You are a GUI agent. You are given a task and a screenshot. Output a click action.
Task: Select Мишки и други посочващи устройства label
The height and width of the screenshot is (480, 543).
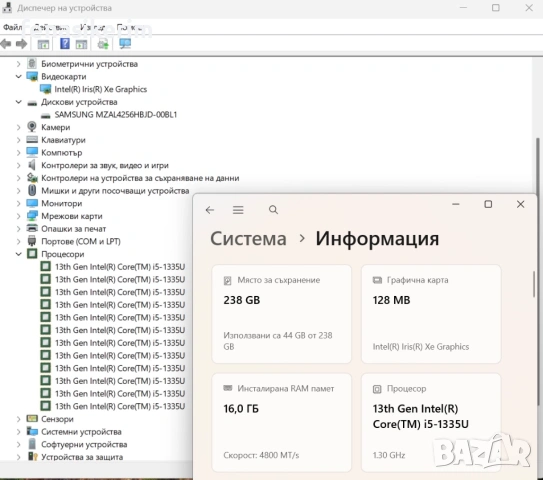pos(115,191)
